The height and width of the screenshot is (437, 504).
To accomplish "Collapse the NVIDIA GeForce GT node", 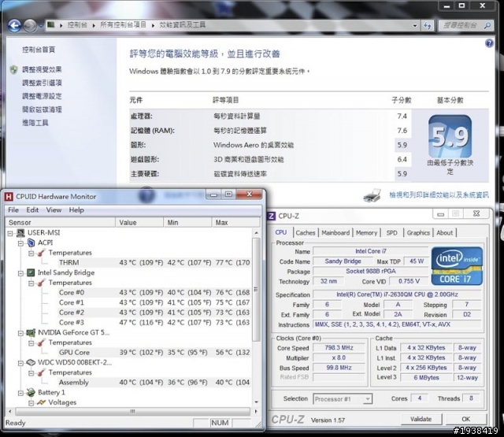I will (x=21, y=333).
